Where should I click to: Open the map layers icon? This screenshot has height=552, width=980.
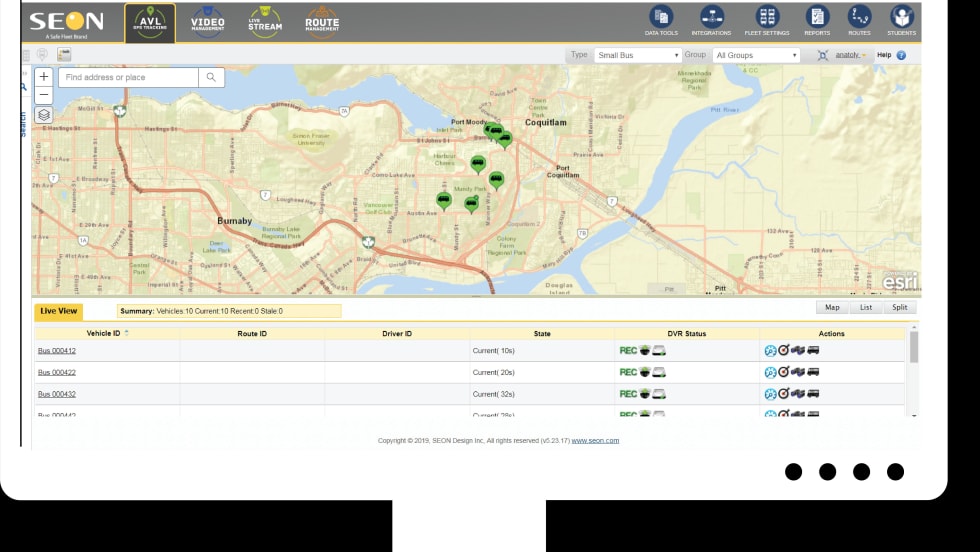[44, 115]
